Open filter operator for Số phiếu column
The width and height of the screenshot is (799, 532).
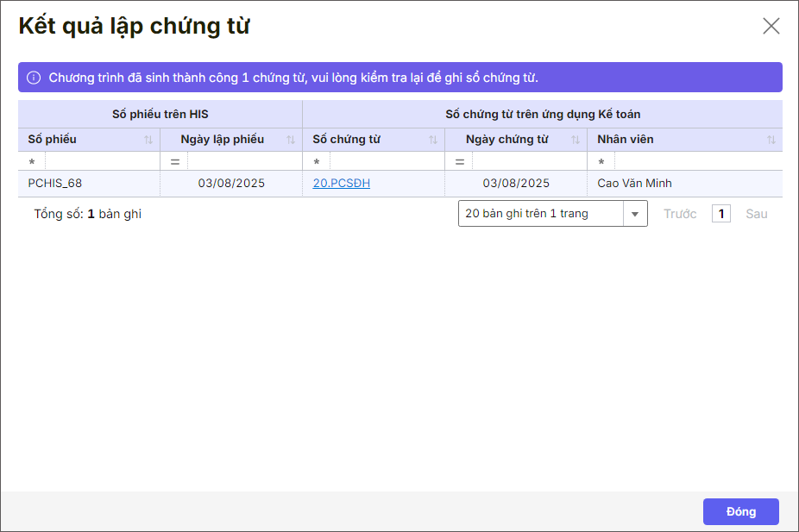tap(32, 162)
